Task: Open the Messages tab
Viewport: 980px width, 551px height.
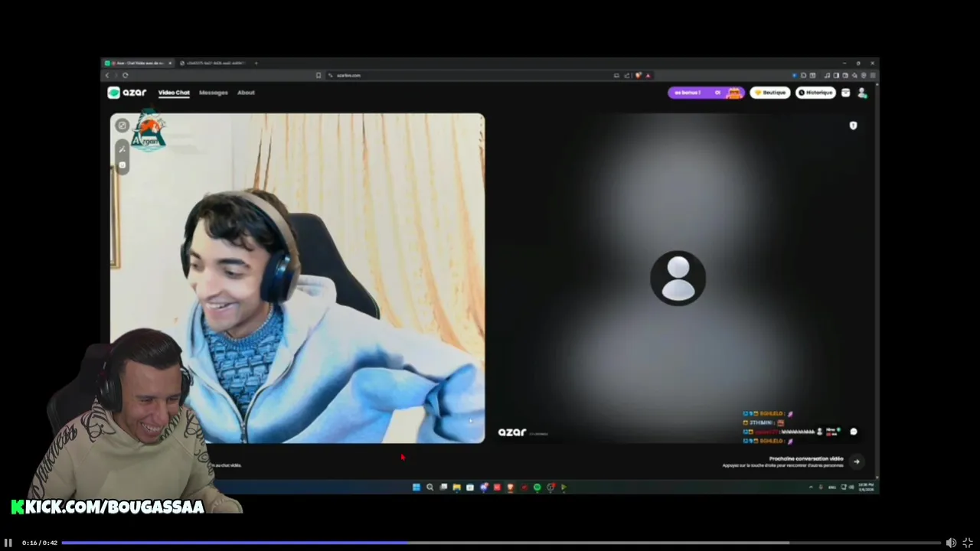Action: coord(214,93)
